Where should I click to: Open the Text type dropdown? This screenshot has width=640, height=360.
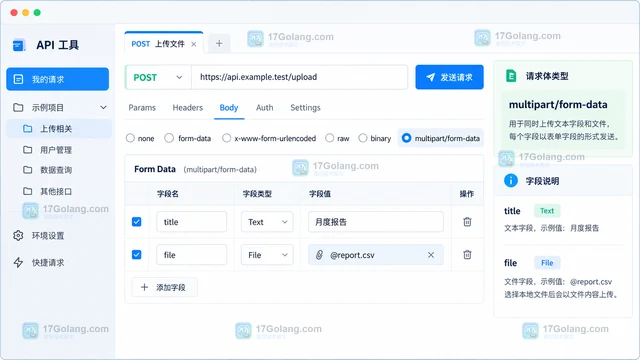pos(267,222)
